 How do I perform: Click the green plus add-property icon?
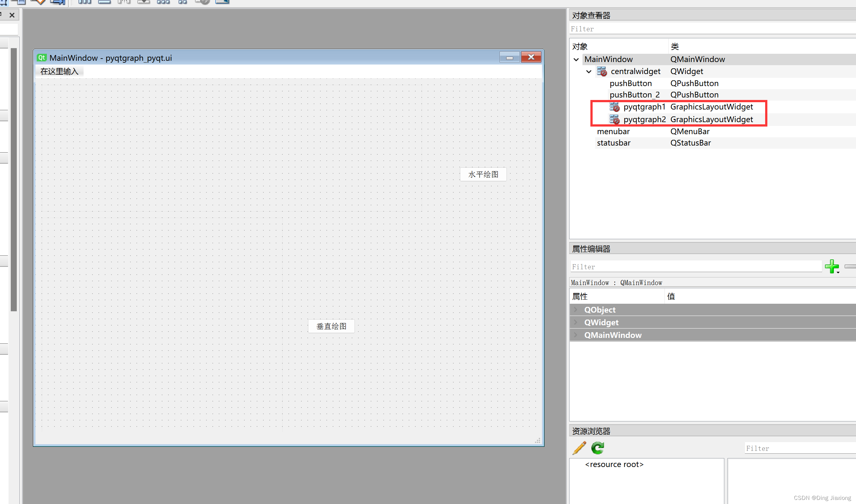click(x=832, y=267)
